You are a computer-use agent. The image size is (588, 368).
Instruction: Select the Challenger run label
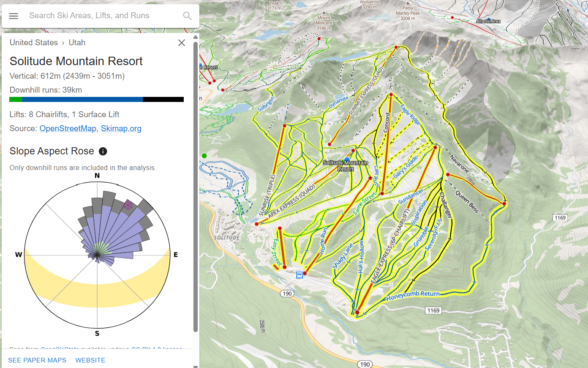coord(446,205)
